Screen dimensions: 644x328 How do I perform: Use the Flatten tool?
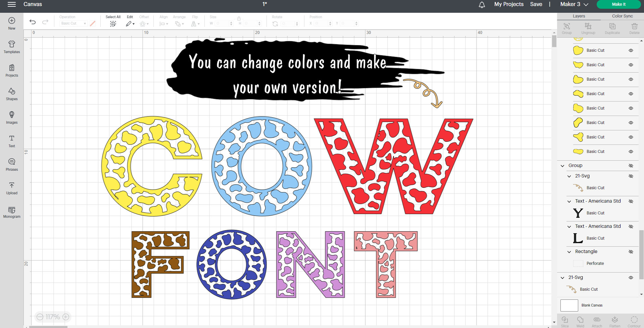tap(615, 320)
